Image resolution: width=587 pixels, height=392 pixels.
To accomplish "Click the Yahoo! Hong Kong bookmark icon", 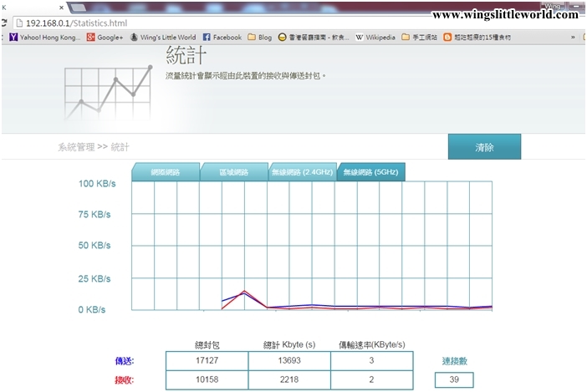I will click(13, 38).
